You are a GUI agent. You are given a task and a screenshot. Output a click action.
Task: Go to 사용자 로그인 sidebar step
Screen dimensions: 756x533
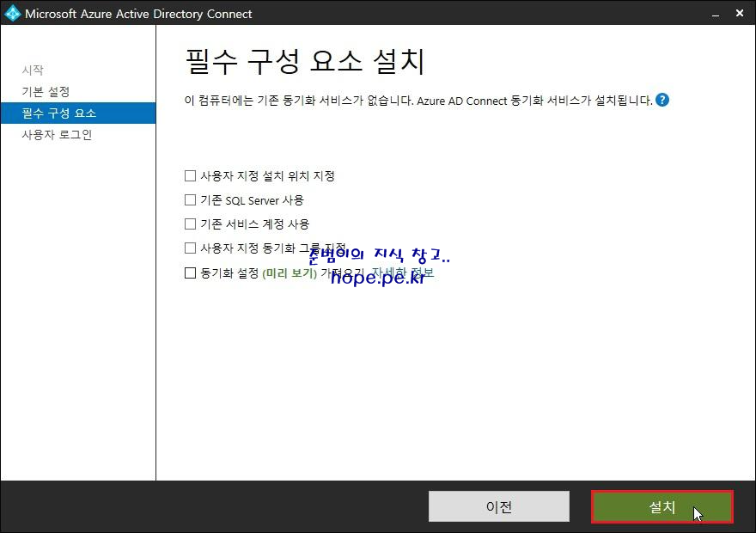tap(57, 135)
